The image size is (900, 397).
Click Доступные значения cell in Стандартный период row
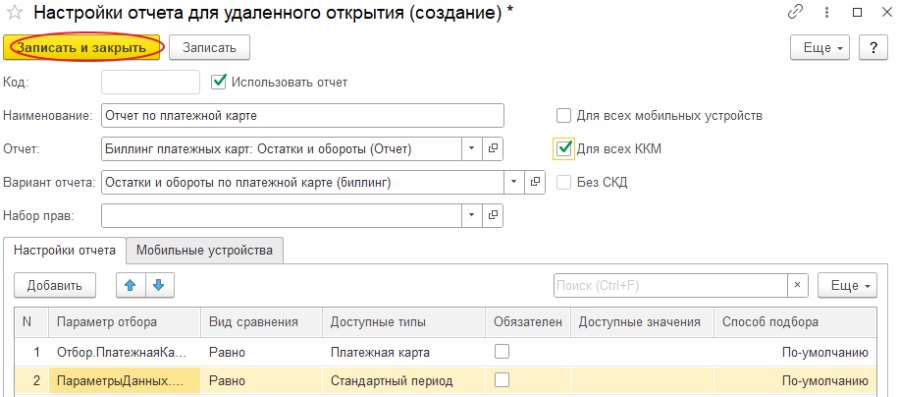(642, 380)
